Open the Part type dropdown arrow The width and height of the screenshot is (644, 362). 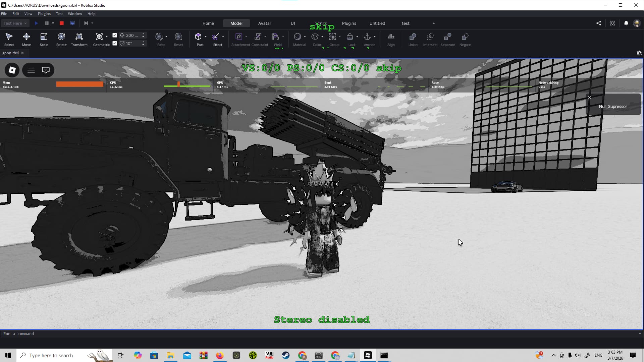(206, 37)
